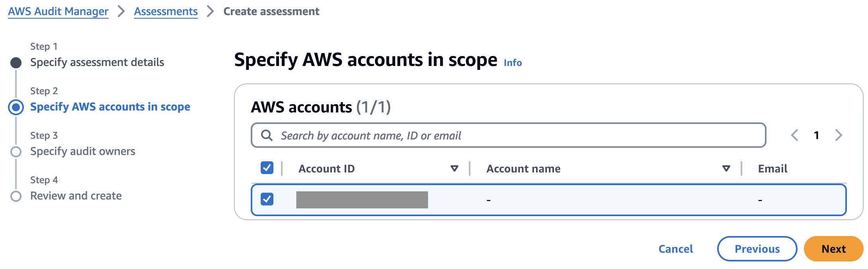Click inside the account search field
868x269 pixels.
478,135
